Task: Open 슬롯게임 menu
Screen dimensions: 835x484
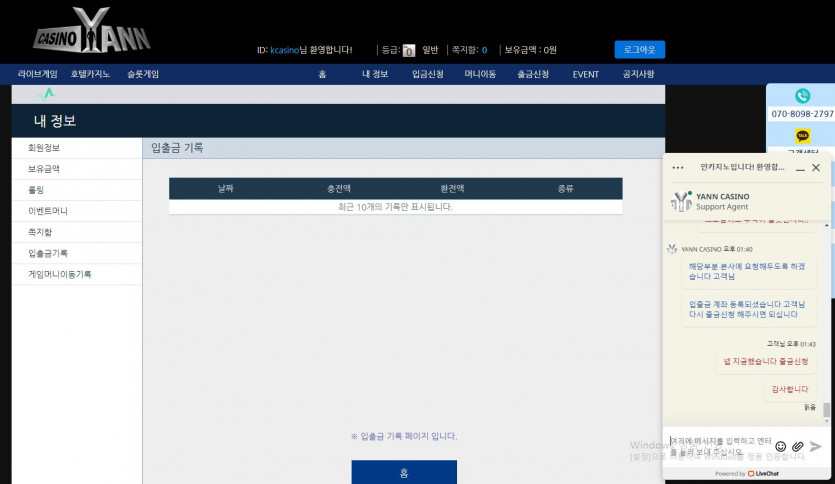Action: click(x=143, y=74)
